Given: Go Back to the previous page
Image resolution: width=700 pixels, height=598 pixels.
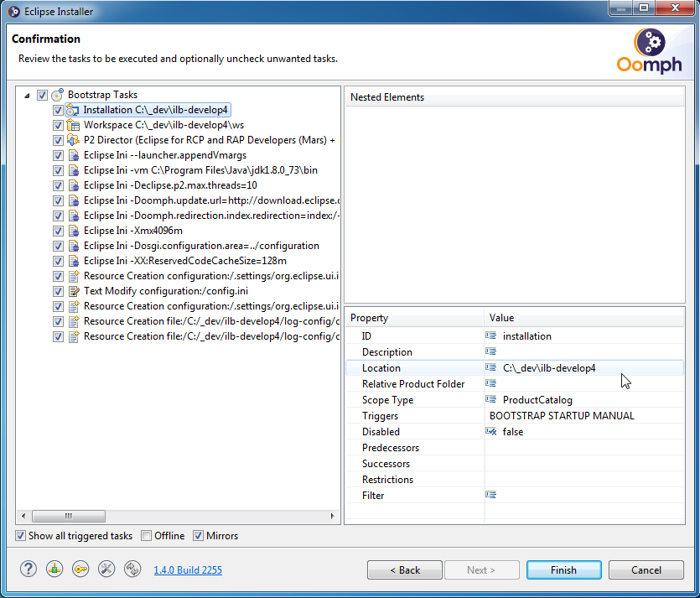Looking at the screenshot, I should coord(405,569).
